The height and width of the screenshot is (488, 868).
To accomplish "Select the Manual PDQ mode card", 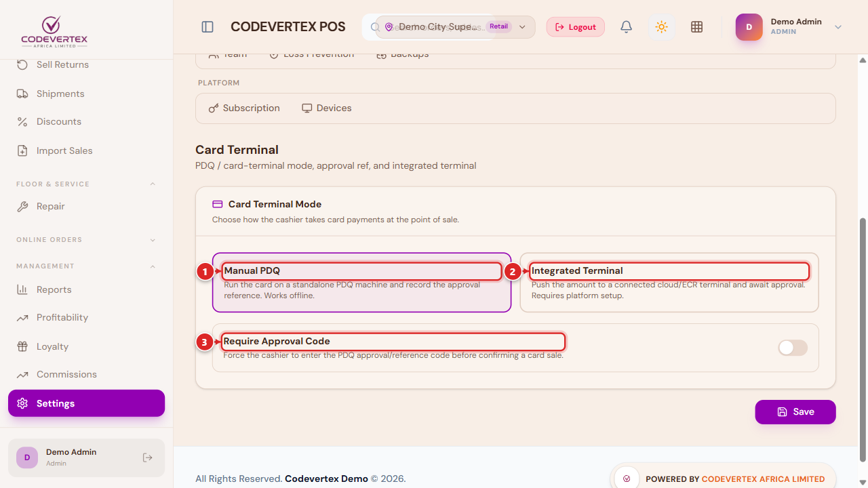I will pyautogui.click(x=361, y=283).
